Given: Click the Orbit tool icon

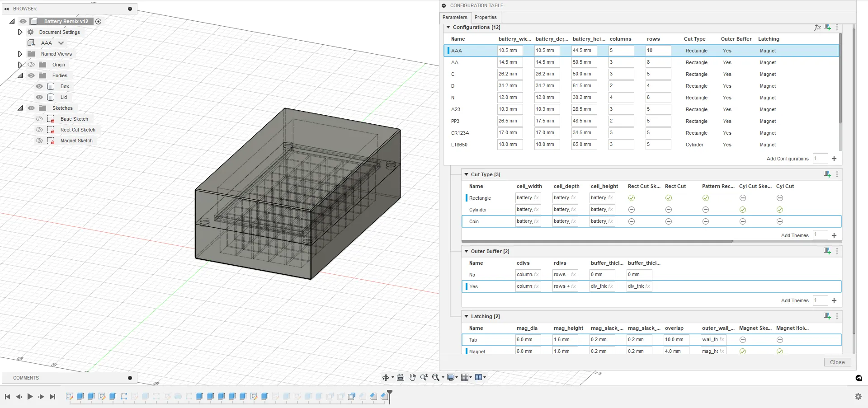Looking at the screenshot, I should tap(386, 377).
